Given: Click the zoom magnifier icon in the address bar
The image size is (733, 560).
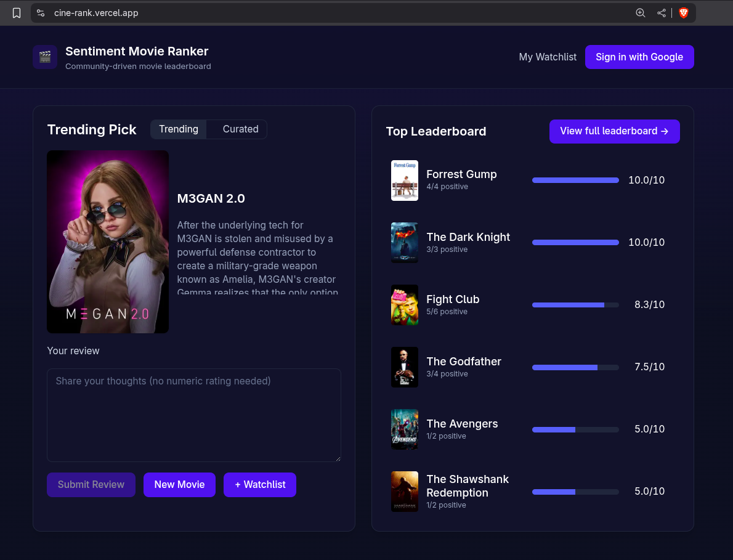Looking at the screenshot, I should (x=640, y=12).
